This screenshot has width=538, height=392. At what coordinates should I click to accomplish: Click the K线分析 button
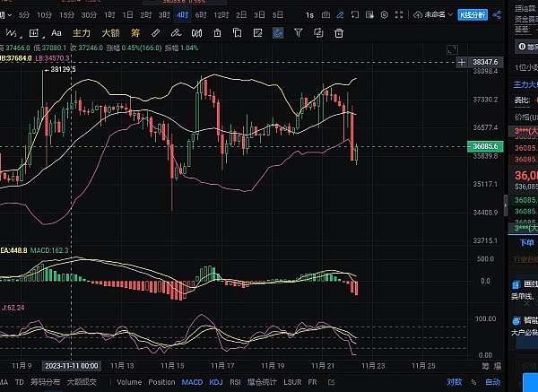click(473, 15)
